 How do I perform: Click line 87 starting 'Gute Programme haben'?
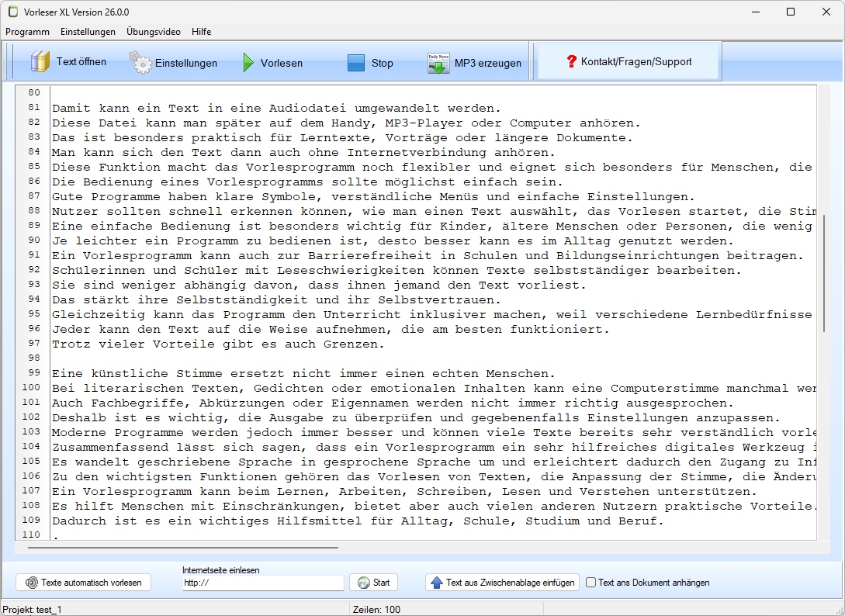[374, 197]
